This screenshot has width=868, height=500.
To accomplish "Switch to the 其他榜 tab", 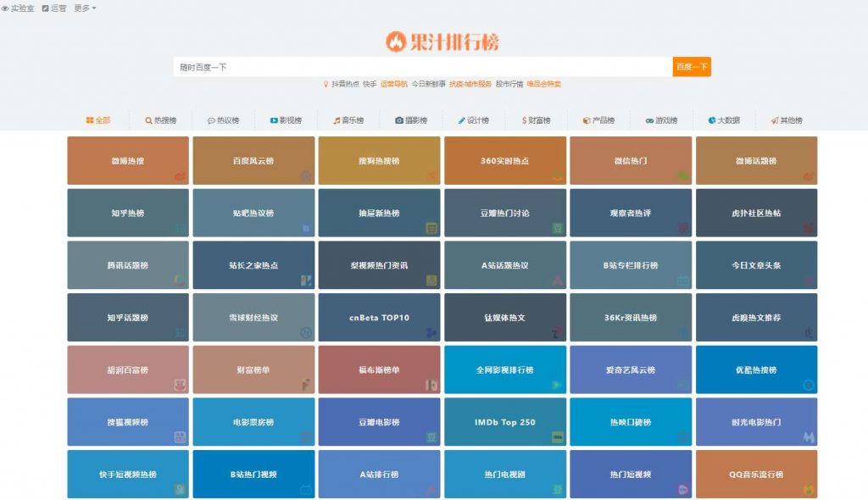I will click(787, 120).
